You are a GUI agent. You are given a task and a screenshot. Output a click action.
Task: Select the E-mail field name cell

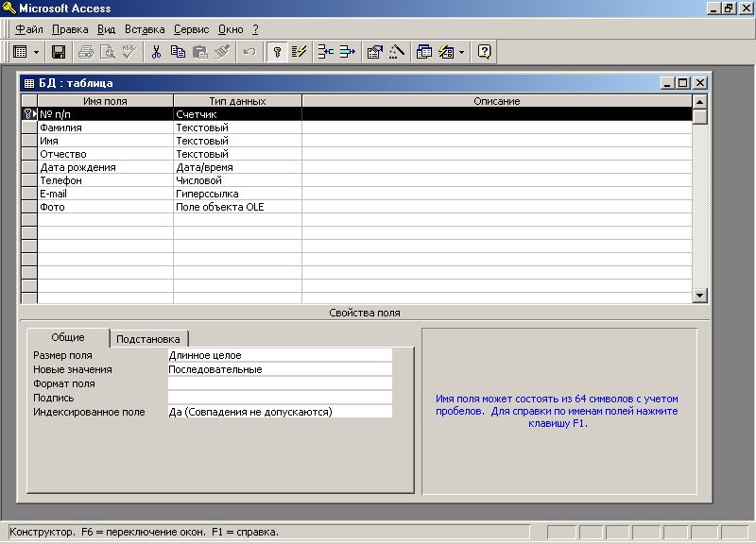point(105,194)
